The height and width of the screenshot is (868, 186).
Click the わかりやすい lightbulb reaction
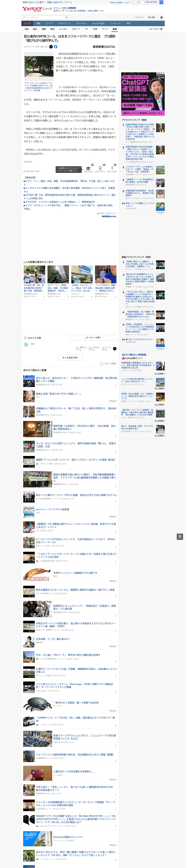100,169
